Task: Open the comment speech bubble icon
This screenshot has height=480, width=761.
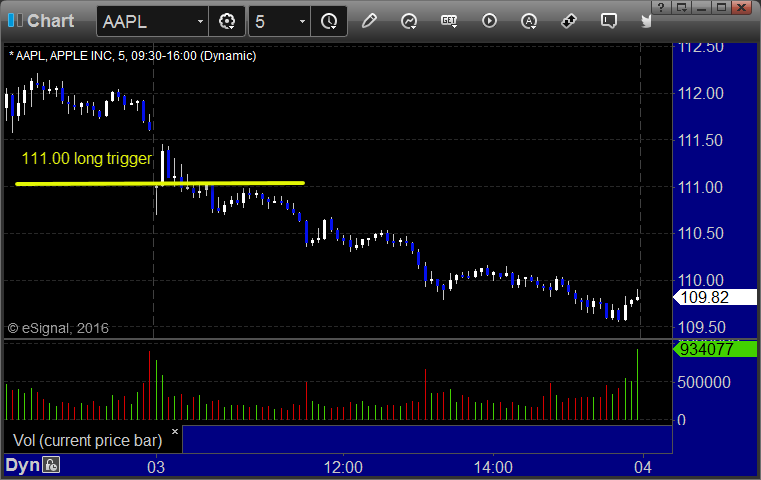Action: [x=609, y=21]
